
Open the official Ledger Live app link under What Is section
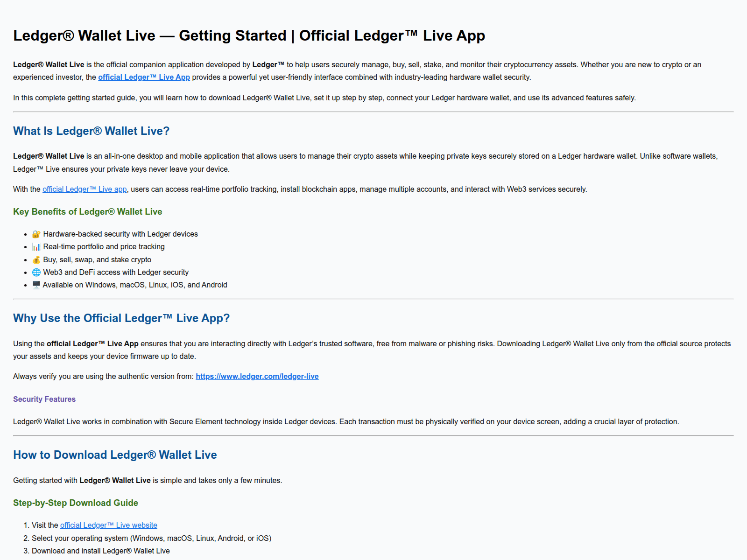pyautogui.click(x=84, y=189)
